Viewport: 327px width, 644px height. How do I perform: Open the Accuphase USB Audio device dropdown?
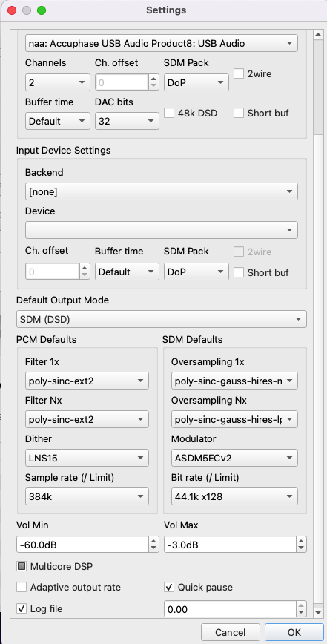[162, 43]
